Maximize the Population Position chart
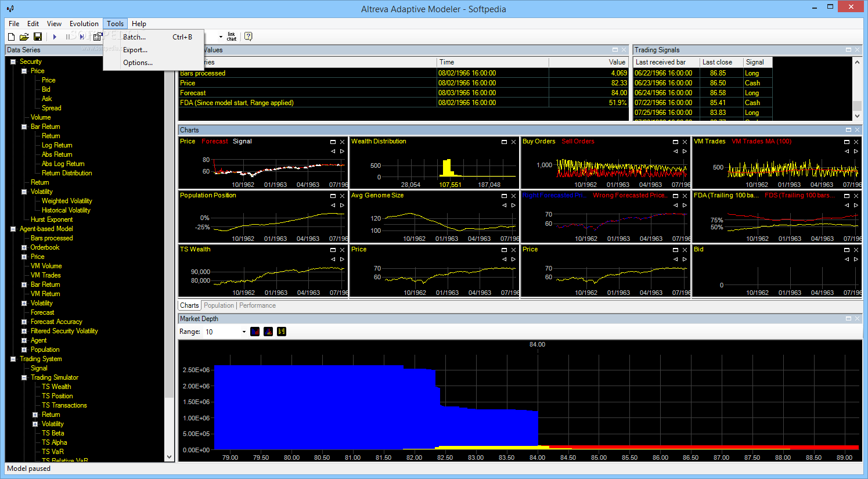Screen dimensions: 868x479 click(333, 196)
